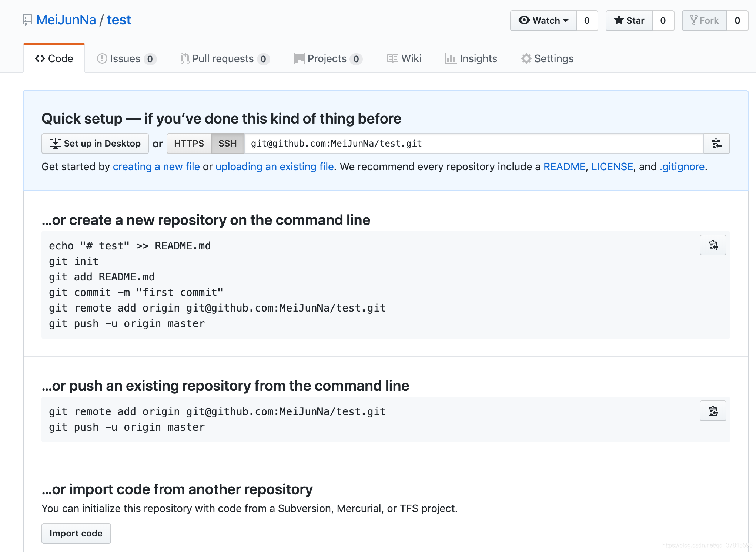The image size is (756, 552).
Task: Open the README recommendation link
Action: coord(564,167)
